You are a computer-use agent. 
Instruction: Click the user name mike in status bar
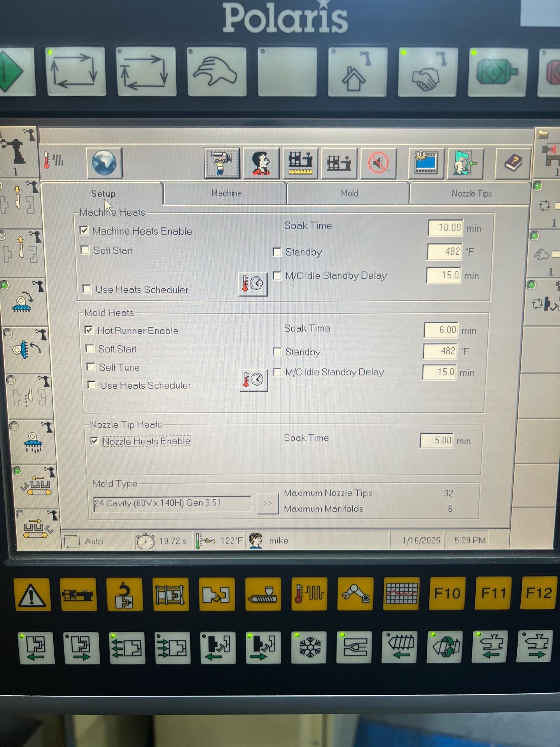pos(278,540)
